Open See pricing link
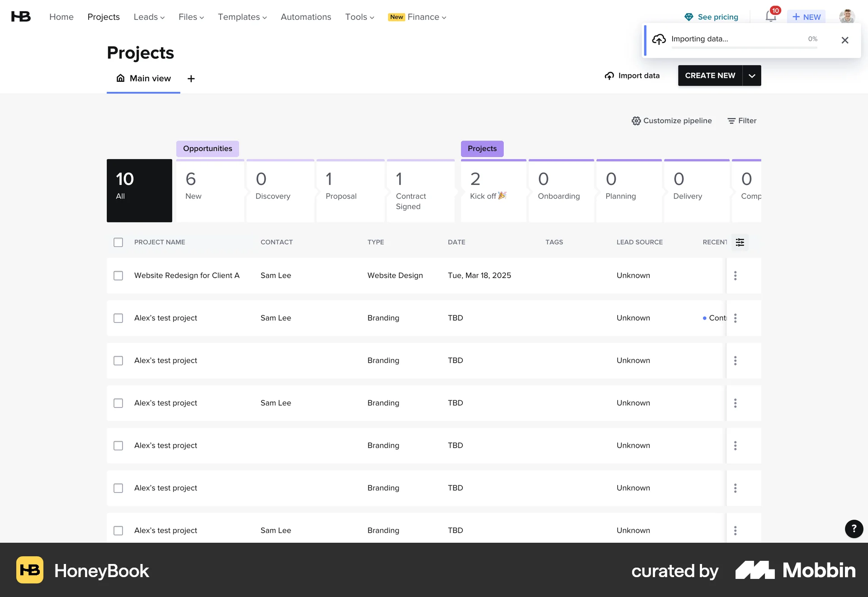 718,17
